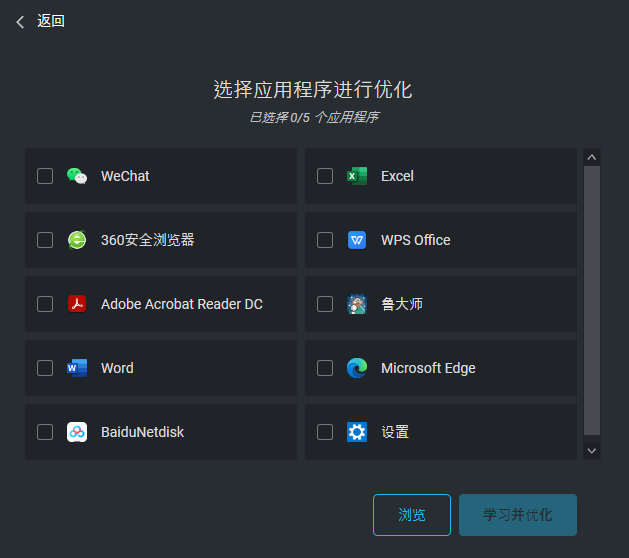Viewport: 629px width, 558px height.
Task: Click the 360安全浏览器 label text
Action: click(x=148, y=240)
